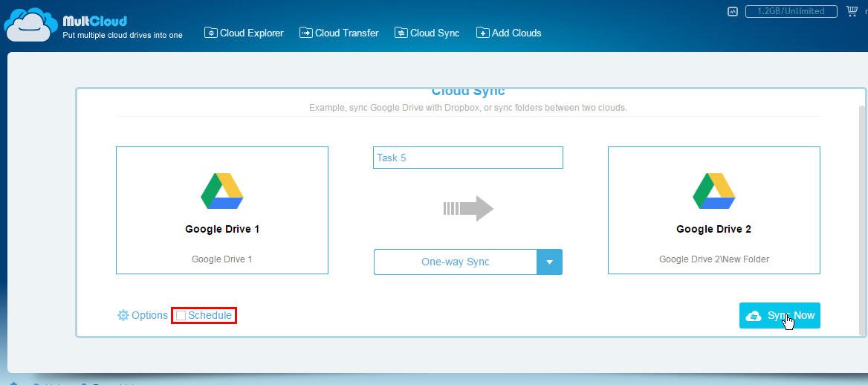Switch to the Cloud Sync menu
868x385 pixels.
click(x=427, y=33)
